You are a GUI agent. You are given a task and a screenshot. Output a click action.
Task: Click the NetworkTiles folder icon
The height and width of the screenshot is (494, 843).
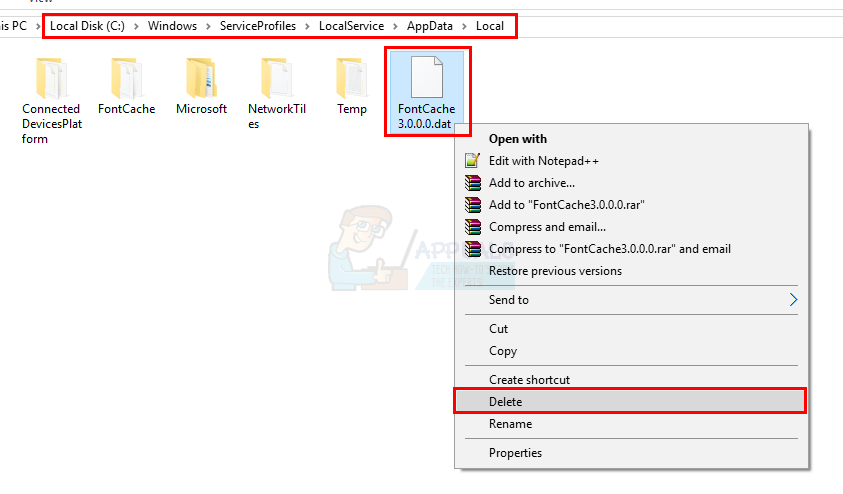point(276,78)
